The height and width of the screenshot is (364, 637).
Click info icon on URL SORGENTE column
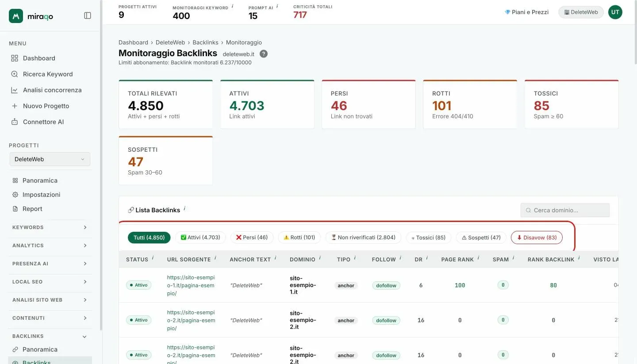[215, 258]
